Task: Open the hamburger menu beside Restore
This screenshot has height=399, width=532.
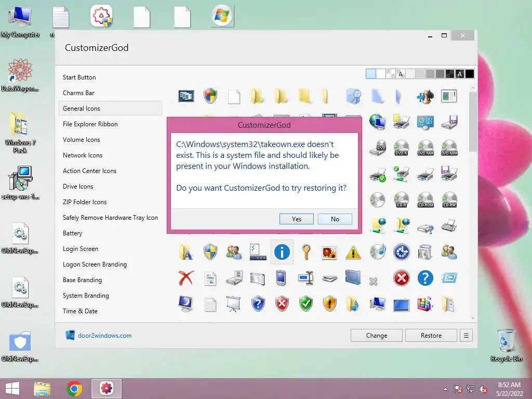Action: point(466,335)
